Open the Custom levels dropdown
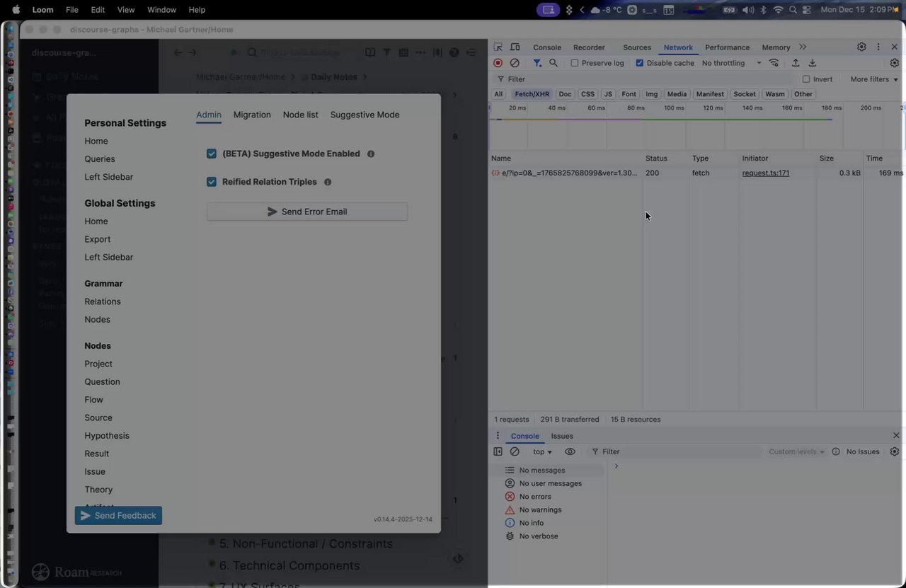Viewport: 906px width, 588px height. click(x=797, y=451)
